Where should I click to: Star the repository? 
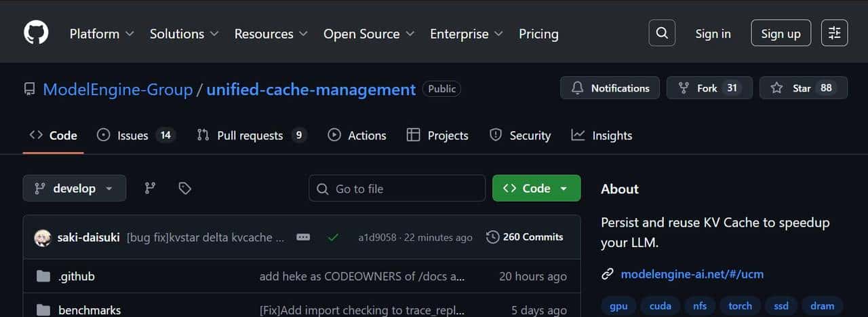point(803,88)
